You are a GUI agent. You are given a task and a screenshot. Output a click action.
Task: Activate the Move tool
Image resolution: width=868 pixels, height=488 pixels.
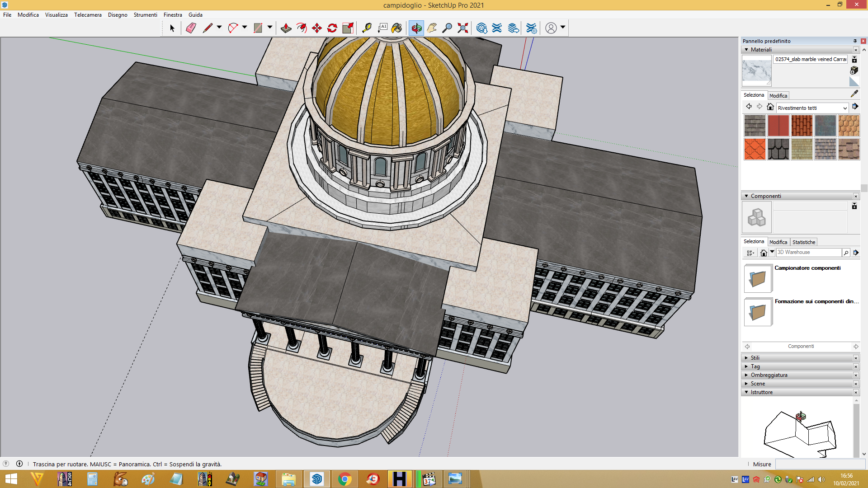pos(316,28)
